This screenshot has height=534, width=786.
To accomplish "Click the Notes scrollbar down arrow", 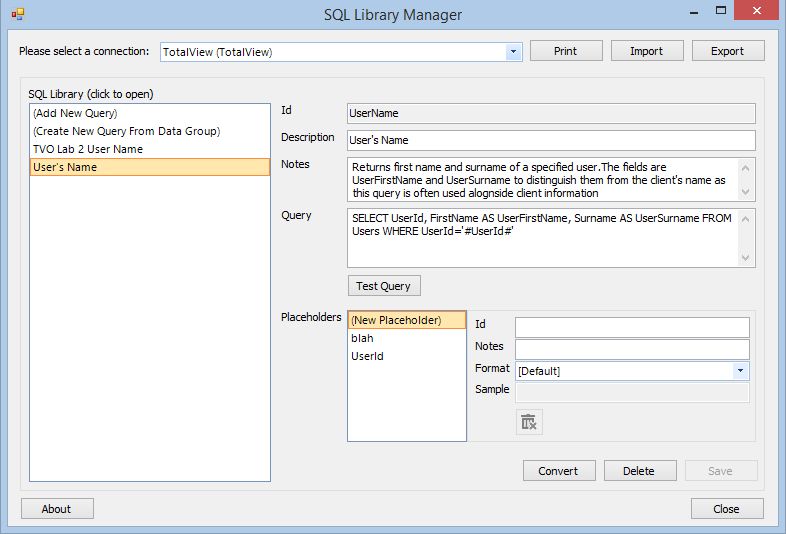I will point(745,192).
